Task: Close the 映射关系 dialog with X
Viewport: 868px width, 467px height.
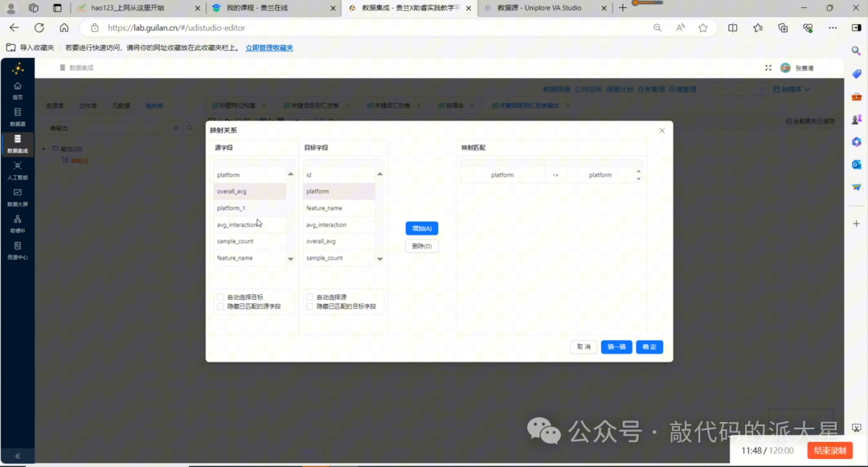Action: 661,130
